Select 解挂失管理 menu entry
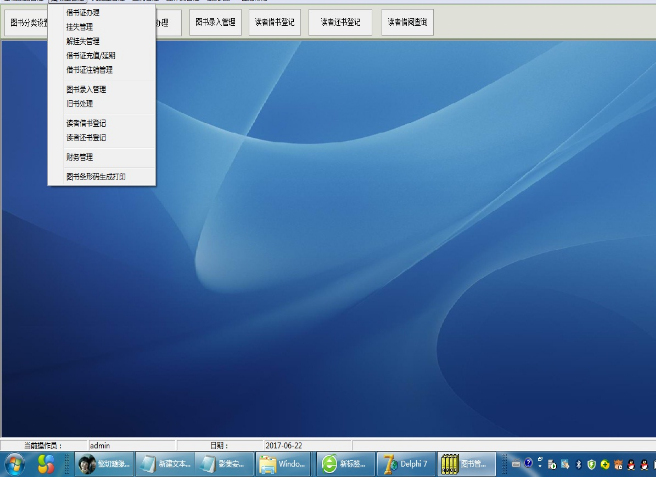656x479 pixels. coord(82,42)
